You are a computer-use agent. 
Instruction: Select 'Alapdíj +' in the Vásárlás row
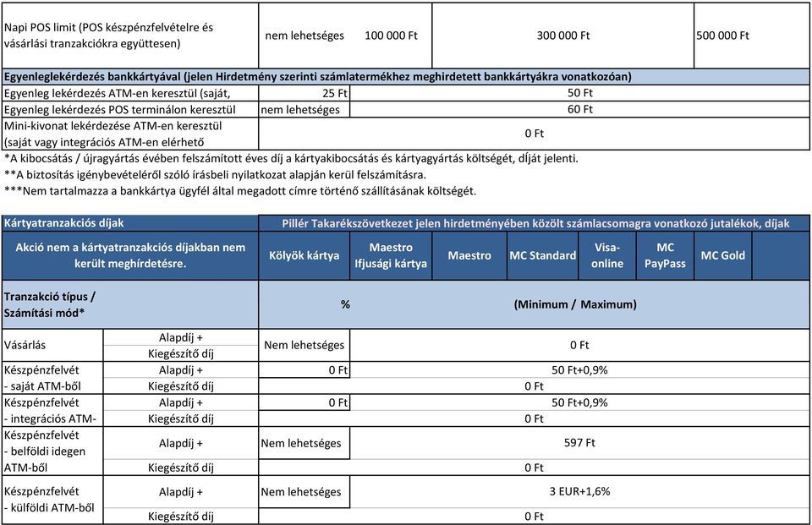pyautogui.click(x=181, y=337)
